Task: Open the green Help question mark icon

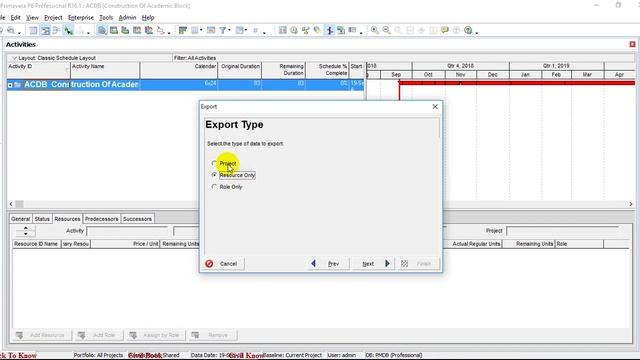Action: pyautogui.click(x=468, y=30)
